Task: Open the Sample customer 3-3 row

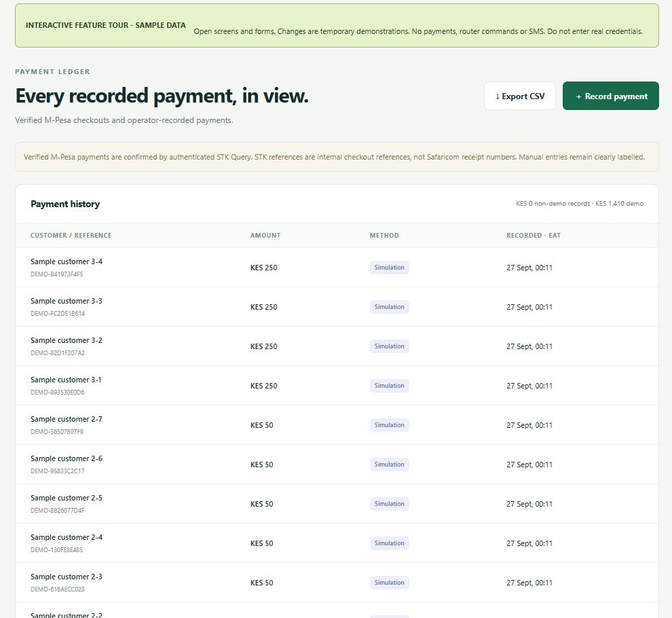Action: point(337,307)
